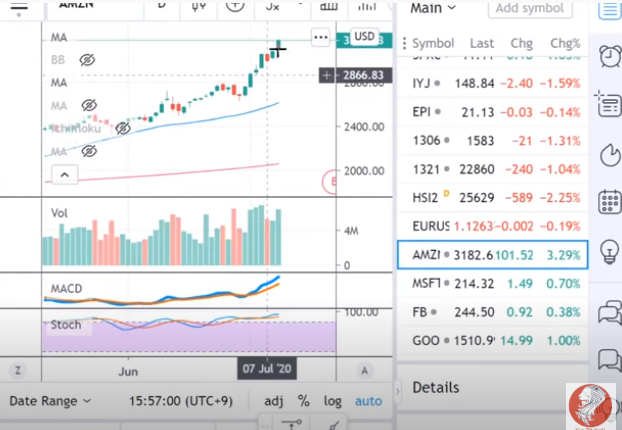
Task: Click the chart three-dots more button
Action: pos(321,38)
